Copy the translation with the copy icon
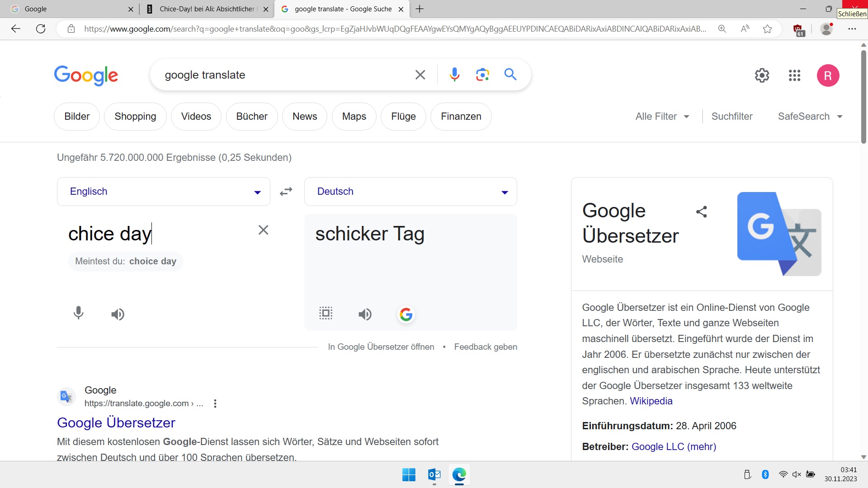Image resolution: width=868 pixels, height=488 pixels. pos(325,313)
